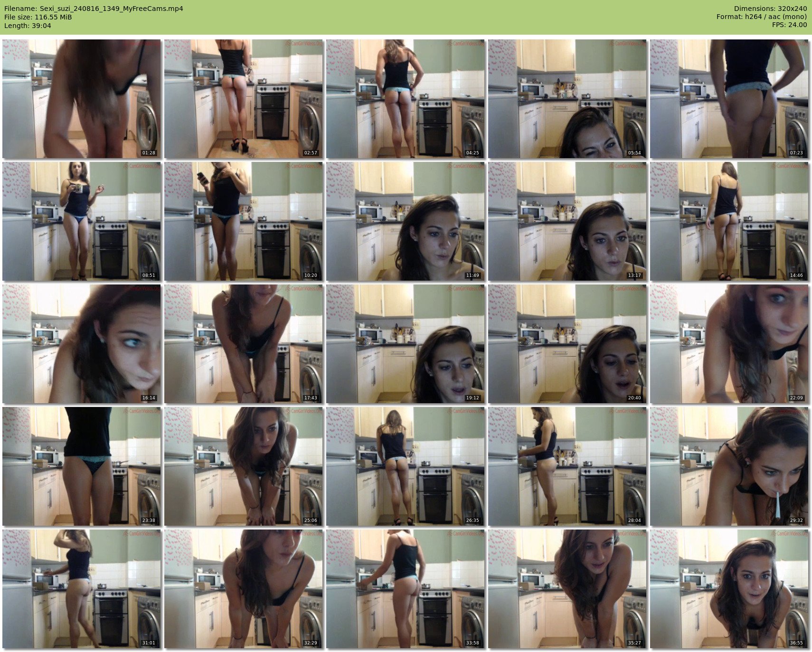Image resolution: width=812 pixels, height=652 pixels.
Task: Open the frame at 33:58
Action: click(x=406, y=589)
